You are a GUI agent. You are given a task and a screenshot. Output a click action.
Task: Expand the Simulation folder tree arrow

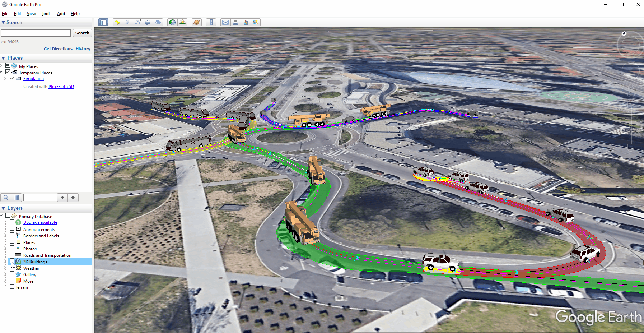[x=5, y=79]
